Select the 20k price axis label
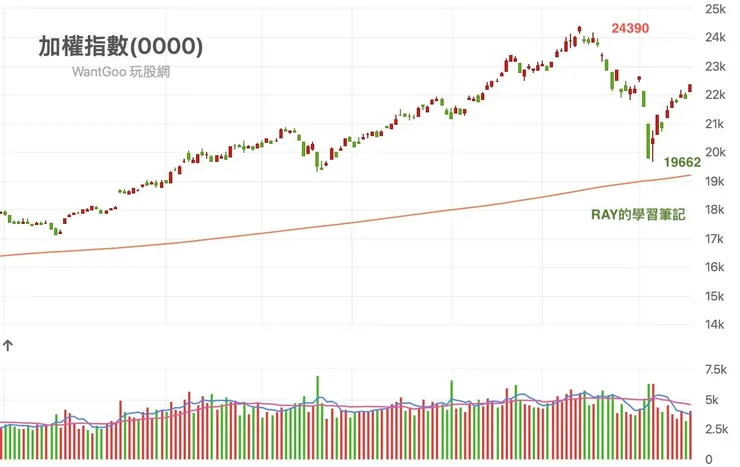 [x=715, y=153]
